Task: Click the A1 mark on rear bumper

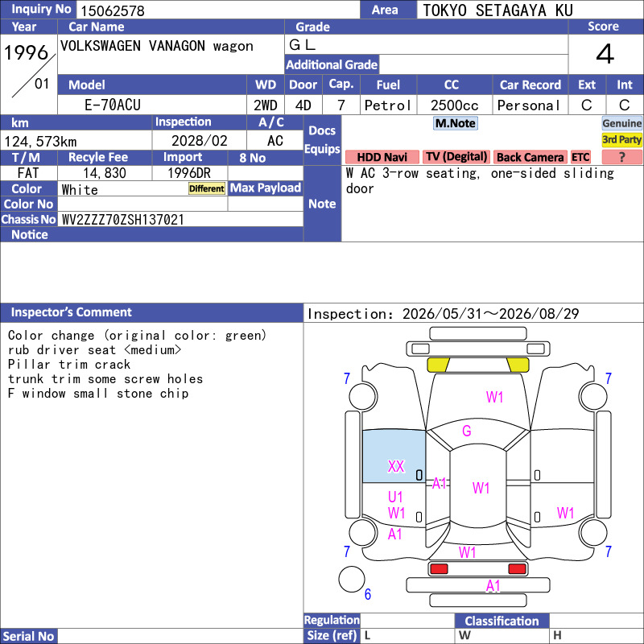Action: point(493,586)
